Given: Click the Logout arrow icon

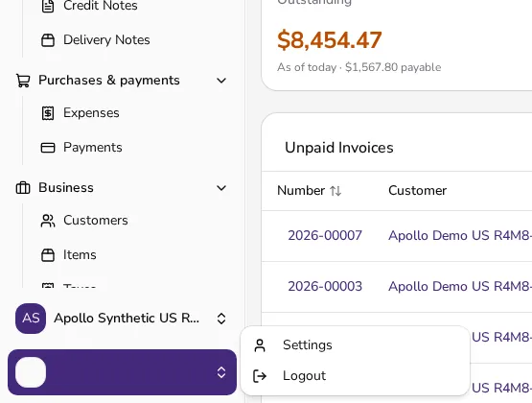Looking at the screenshot, I should tap(260, 376).
